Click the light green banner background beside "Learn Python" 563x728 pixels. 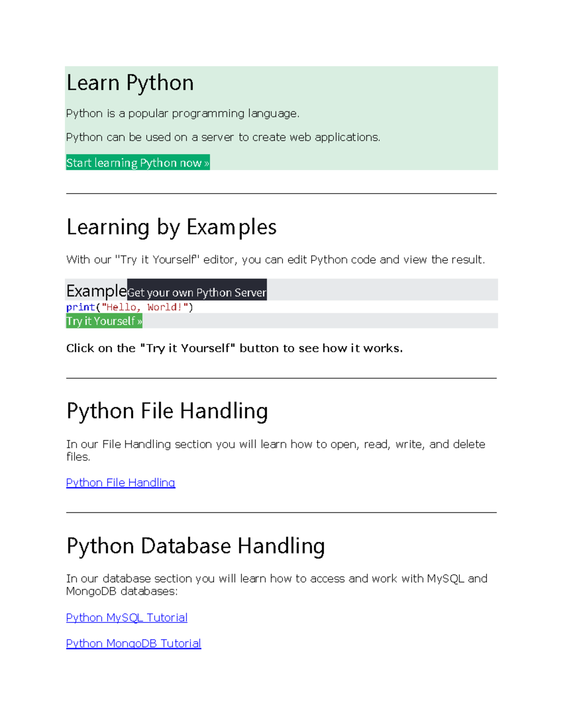pos(375,94)
